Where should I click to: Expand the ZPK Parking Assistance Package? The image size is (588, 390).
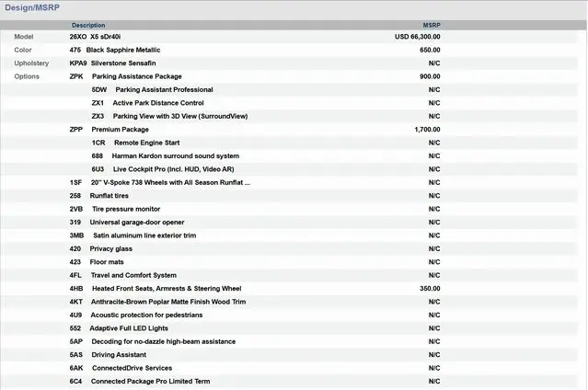[x=136, y=76]
